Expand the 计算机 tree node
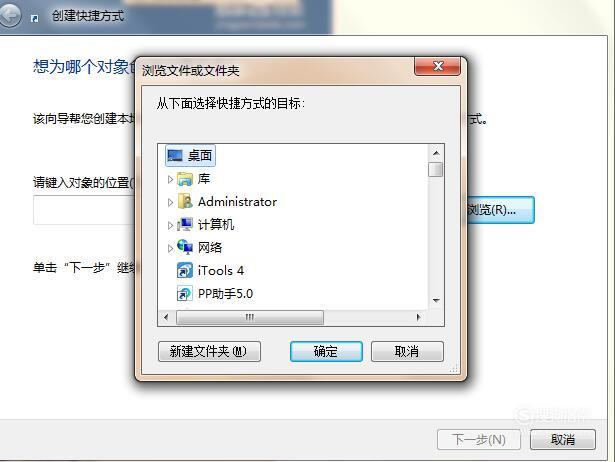615x462 pixels. [x=170, y=225]
